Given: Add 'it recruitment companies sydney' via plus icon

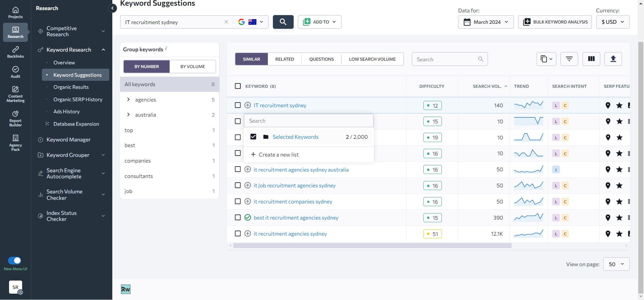Looking at the screenshot, I should [x=247, y=201].
